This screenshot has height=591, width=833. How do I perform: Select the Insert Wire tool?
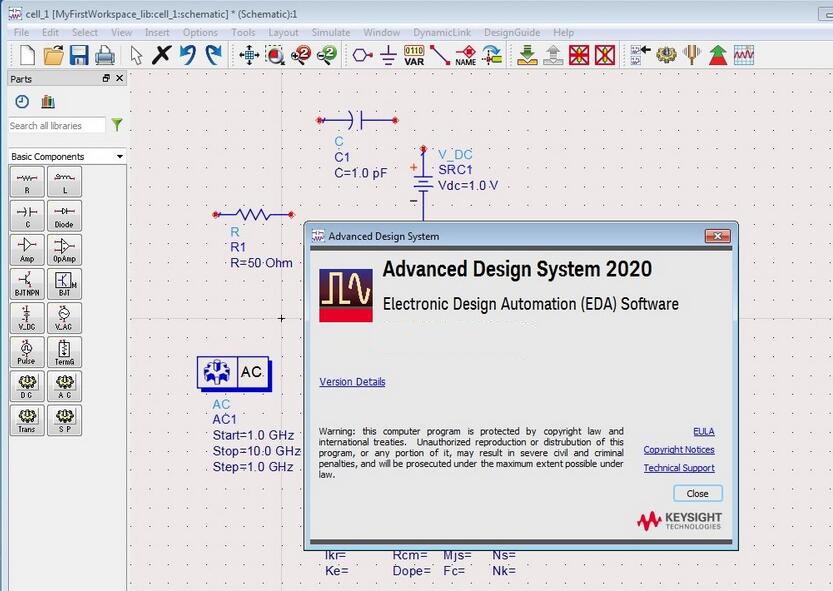coord(440,55)
